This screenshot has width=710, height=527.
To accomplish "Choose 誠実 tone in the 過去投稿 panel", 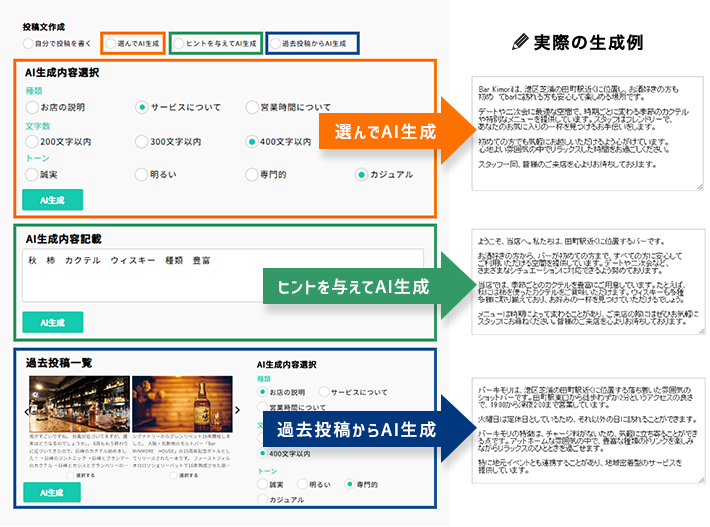I will coord(262,484).
